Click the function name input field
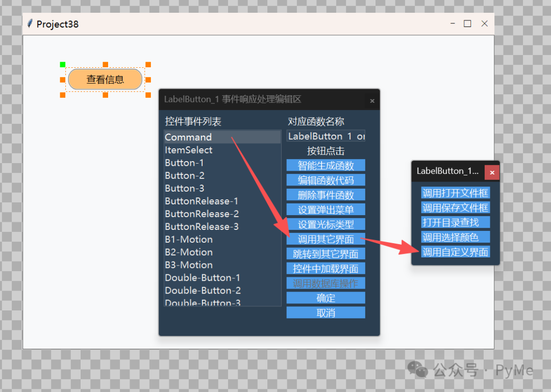The height and width of the screenshot is (392, 551). pyautogui.click(x=325, y=136)
